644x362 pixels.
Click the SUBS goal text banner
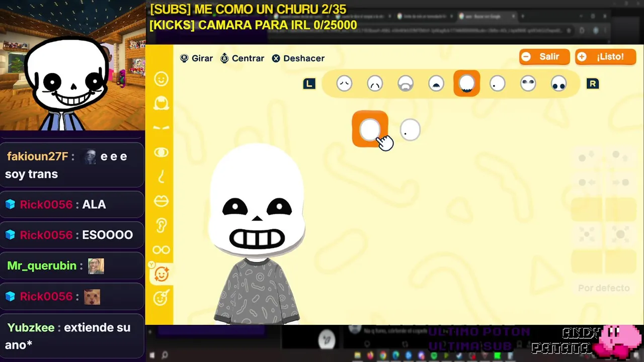click(248, 10)
